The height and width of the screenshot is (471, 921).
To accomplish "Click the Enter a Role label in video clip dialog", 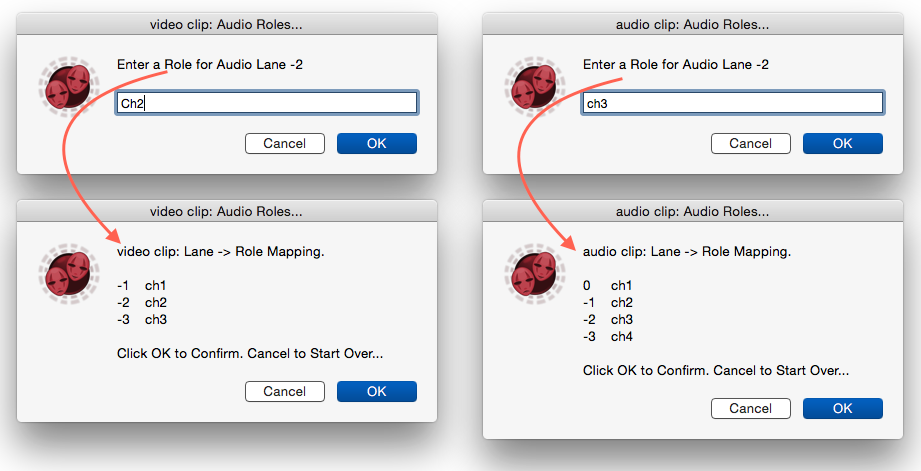I will tap(210, 65).
